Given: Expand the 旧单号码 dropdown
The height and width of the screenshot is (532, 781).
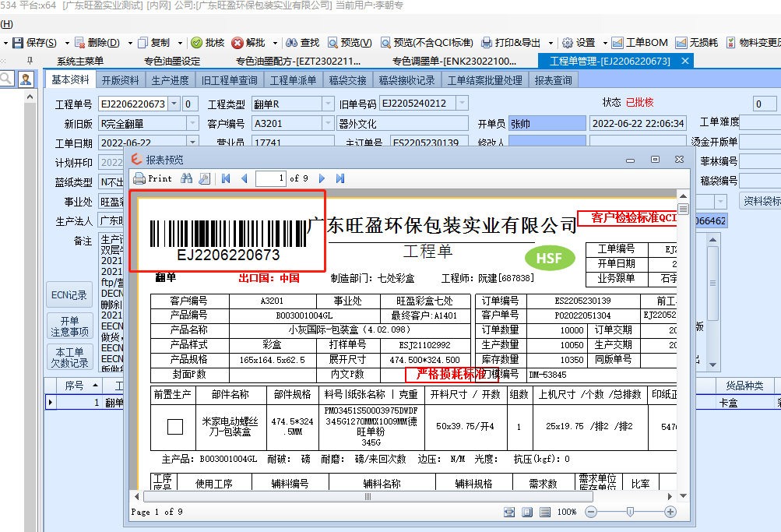Looking at the screenshot, I should [x=463, y=104].
